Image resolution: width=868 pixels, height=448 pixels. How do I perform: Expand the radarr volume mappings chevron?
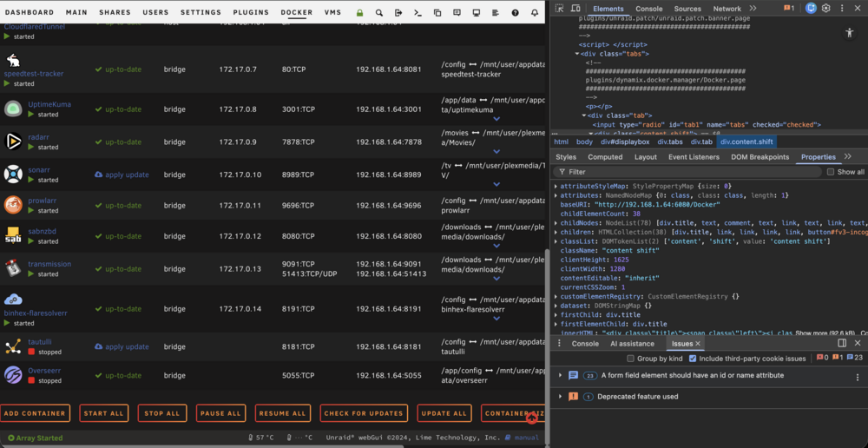coord(496,152)
